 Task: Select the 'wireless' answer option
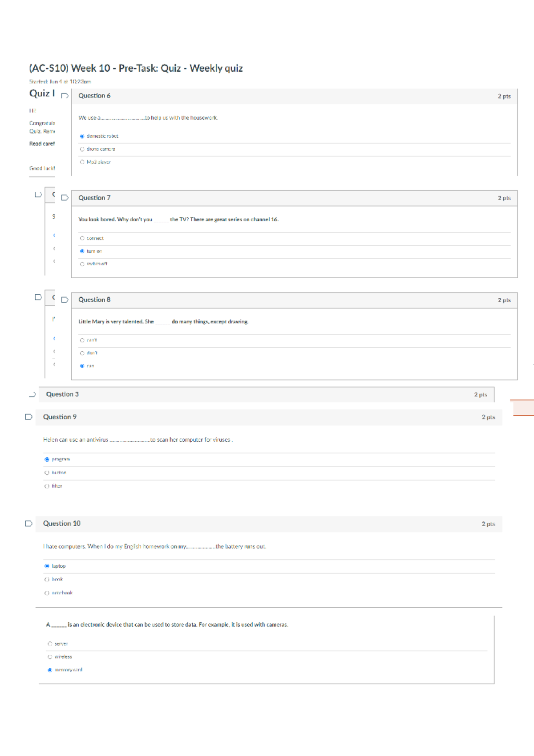tap(50, 657)
